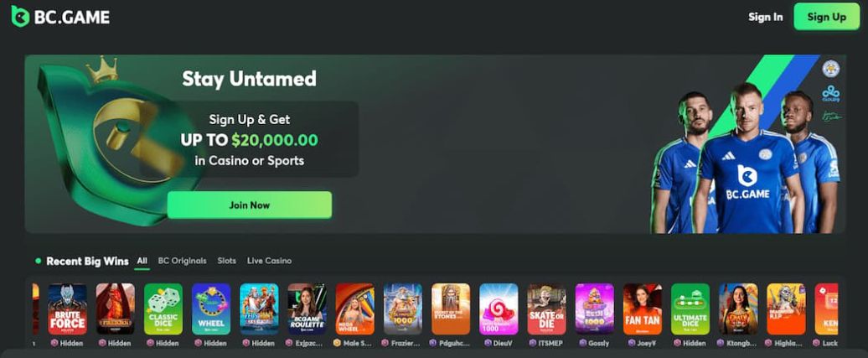Switch to the Live Casino tab

click(269, 261)
